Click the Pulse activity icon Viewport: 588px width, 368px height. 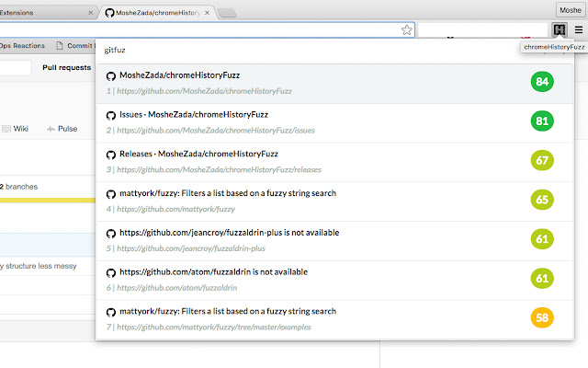[x=51, y=129]
